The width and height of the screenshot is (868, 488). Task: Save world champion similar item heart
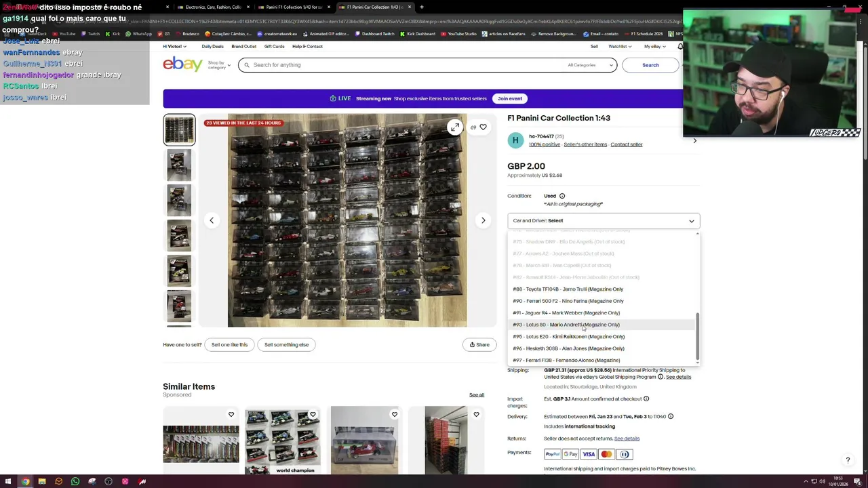(x=313, y=414)
